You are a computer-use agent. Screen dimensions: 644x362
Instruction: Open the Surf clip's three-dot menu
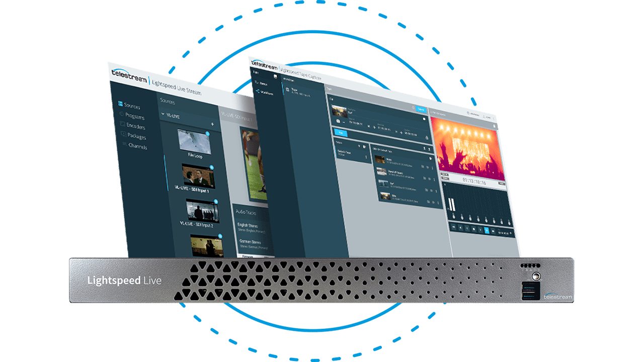click(436, 191)
